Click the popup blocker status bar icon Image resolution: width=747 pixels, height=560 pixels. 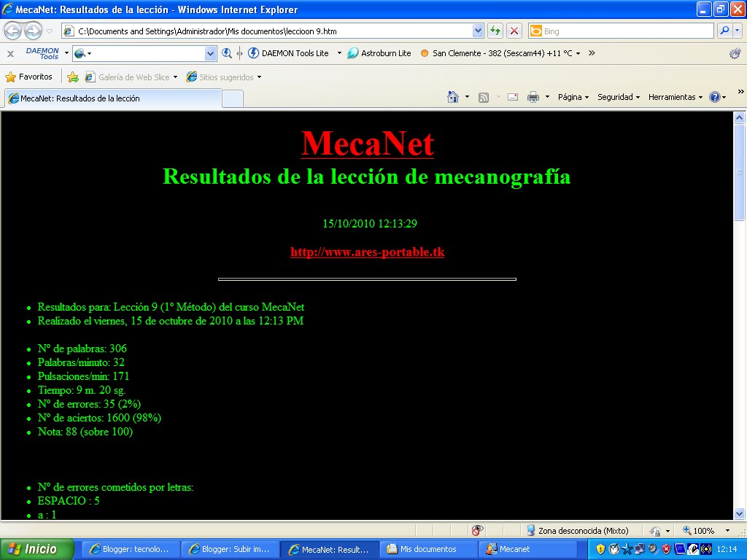point(477,530)
